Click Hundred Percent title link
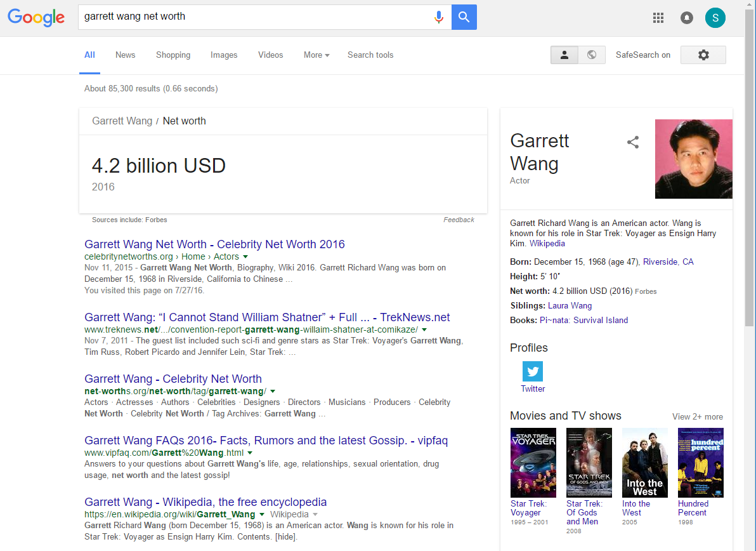The height and width of the screenshot is (551, 756). 693,508
